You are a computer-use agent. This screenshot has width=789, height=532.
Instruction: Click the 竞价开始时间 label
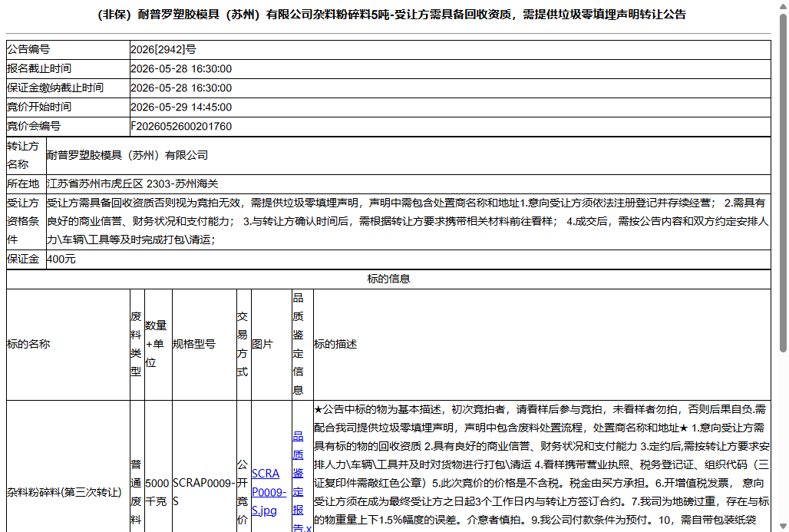[x=38, y=107]
